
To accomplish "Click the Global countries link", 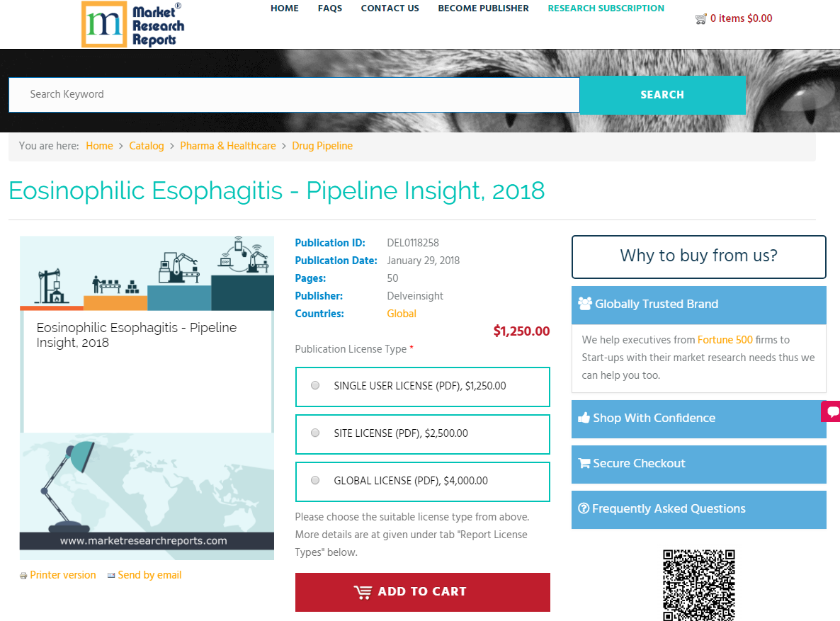I will click(x=402, y=314).
